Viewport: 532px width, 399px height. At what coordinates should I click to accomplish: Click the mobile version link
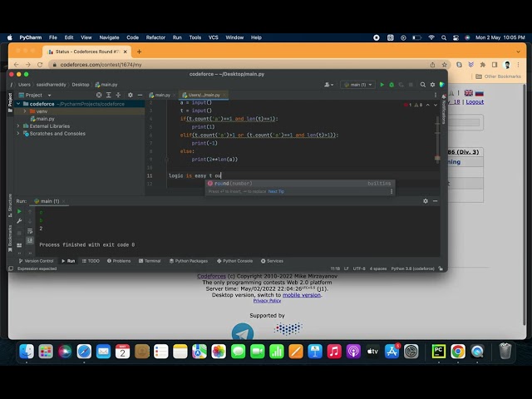click(301, 295)
